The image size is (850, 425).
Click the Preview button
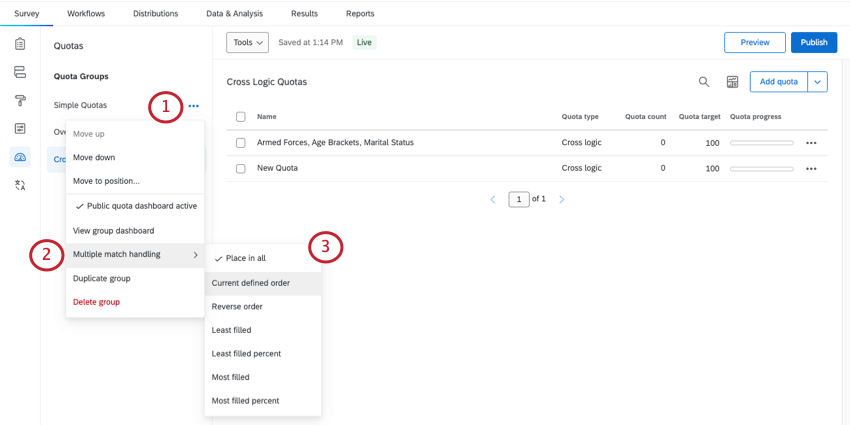(x=754, y=42)
